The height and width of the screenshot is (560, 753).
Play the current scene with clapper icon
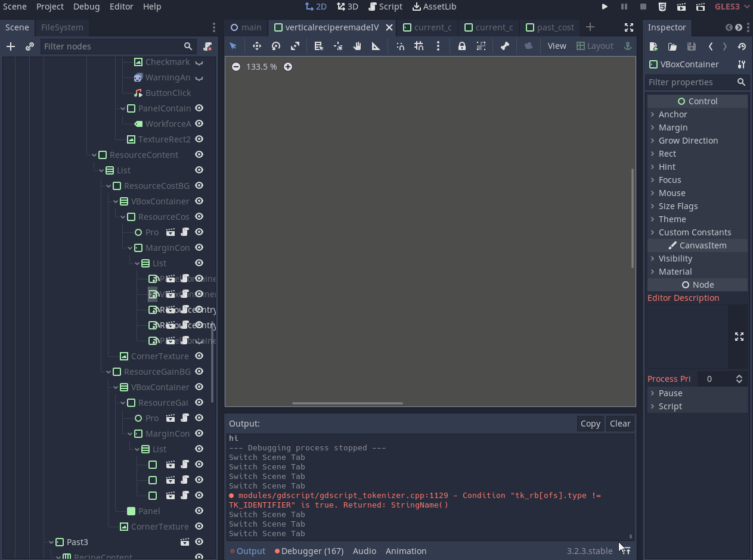click(681, 7)
